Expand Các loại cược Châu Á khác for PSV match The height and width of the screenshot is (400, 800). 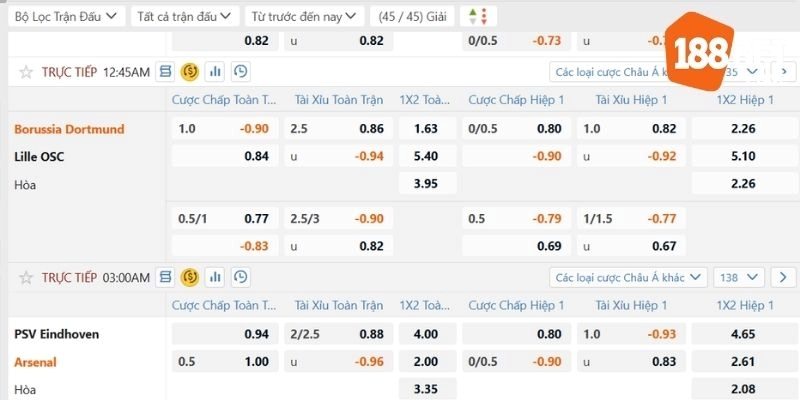[628, 278]
